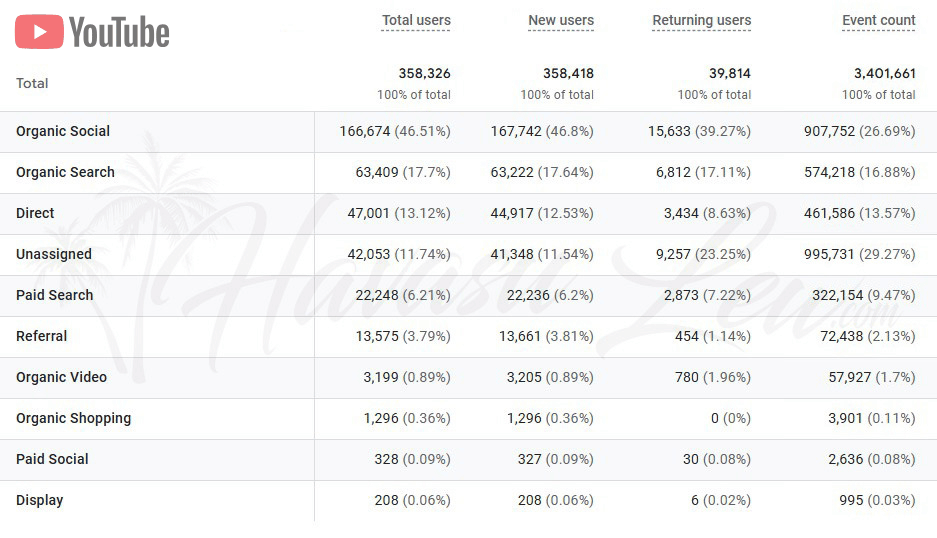
Task: Click the Returning users column header
Action: [x=702, y=20]
